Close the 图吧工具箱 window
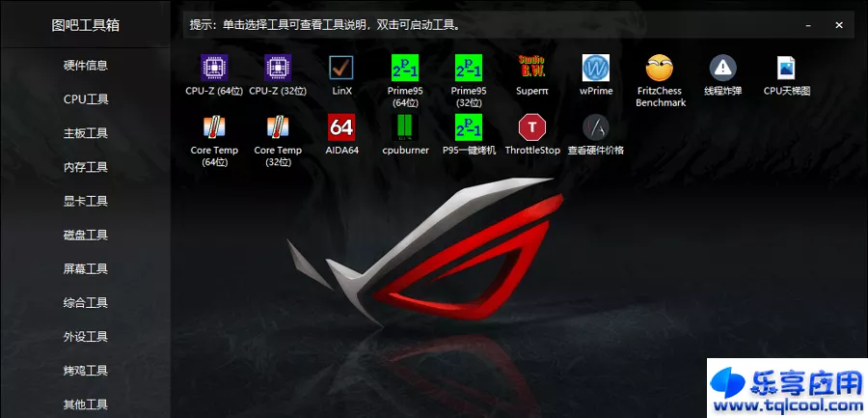The height and width of the screenshot is (418, 868). point(839,25)
